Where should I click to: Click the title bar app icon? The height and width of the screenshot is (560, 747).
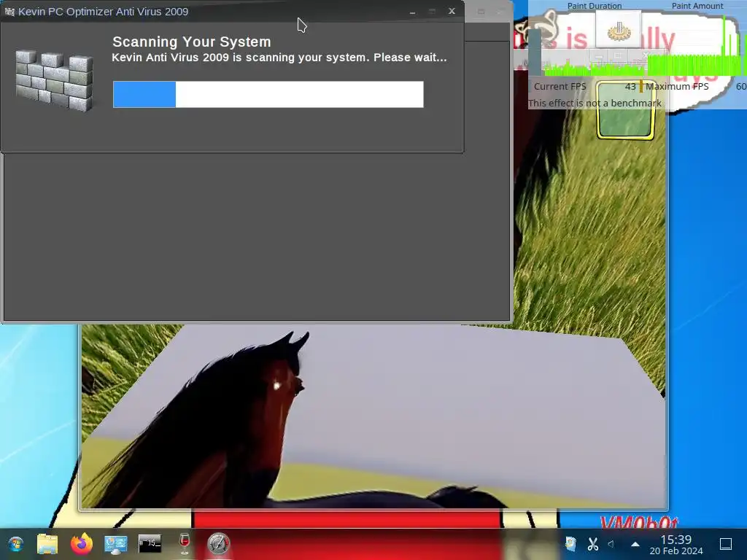coord(9,12)
